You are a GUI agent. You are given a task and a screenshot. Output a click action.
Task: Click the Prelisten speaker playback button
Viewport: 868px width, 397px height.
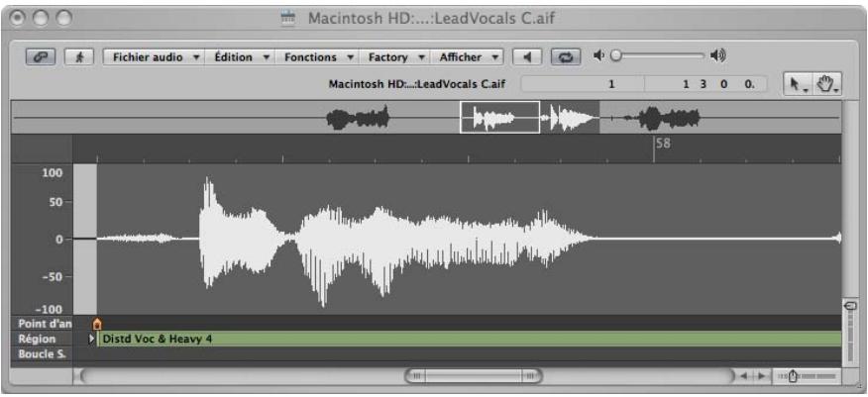527,57
